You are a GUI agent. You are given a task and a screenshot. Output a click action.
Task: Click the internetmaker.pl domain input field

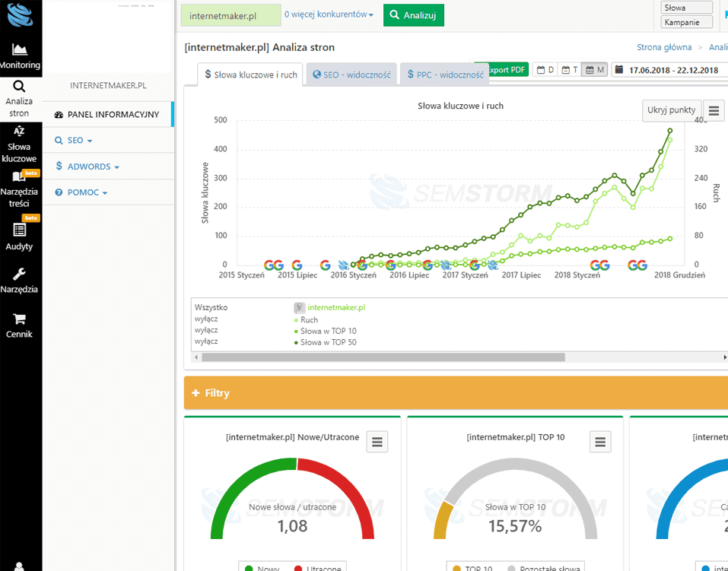tap(230, 15)
